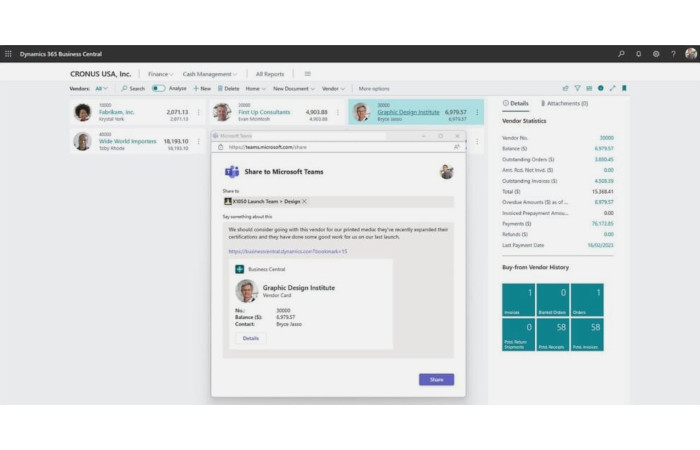This screenshot has height=450, width=700.
Task: Click the share icon in vendor toolbar
Action: [566, 88]
